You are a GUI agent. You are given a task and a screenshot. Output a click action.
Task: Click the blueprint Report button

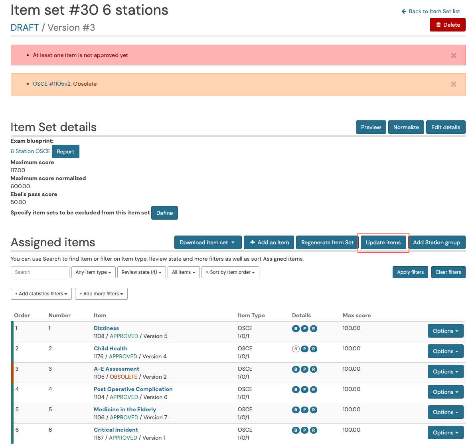pyautogui.click(x=65, y=151)
